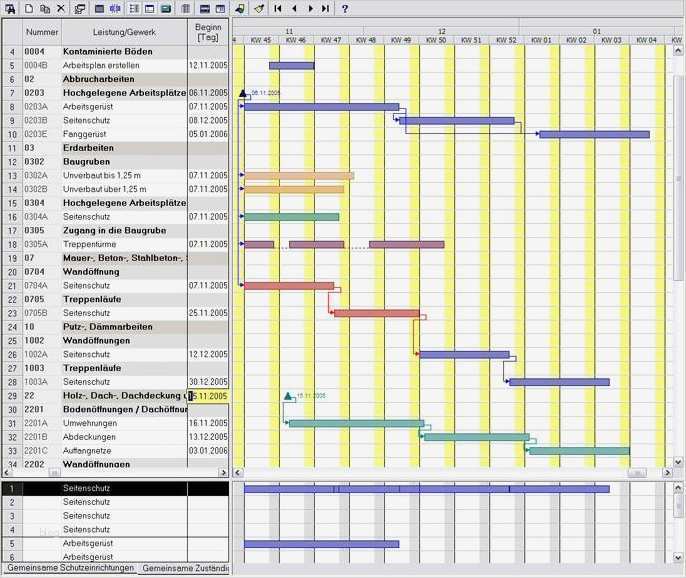Select the Treppentürme row
686x578 pixels.
116,244
